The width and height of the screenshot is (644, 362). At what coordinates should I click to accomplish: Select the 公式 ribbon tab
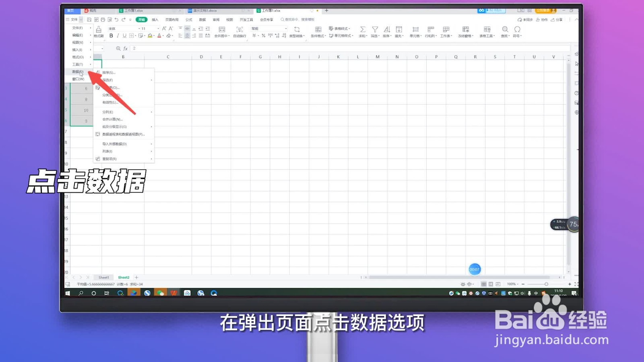coord(189,19)
